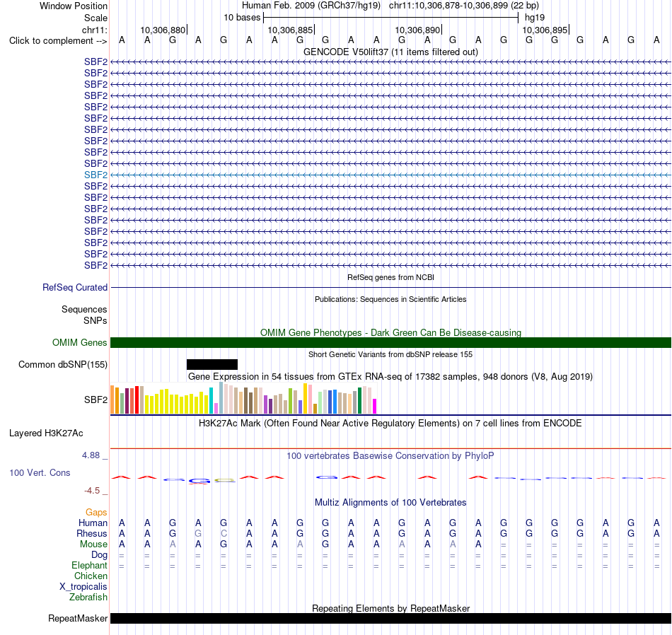The image size is (672, 635).
Task: Click the Common dbSNP(155) track label
Action: [63, 365]
